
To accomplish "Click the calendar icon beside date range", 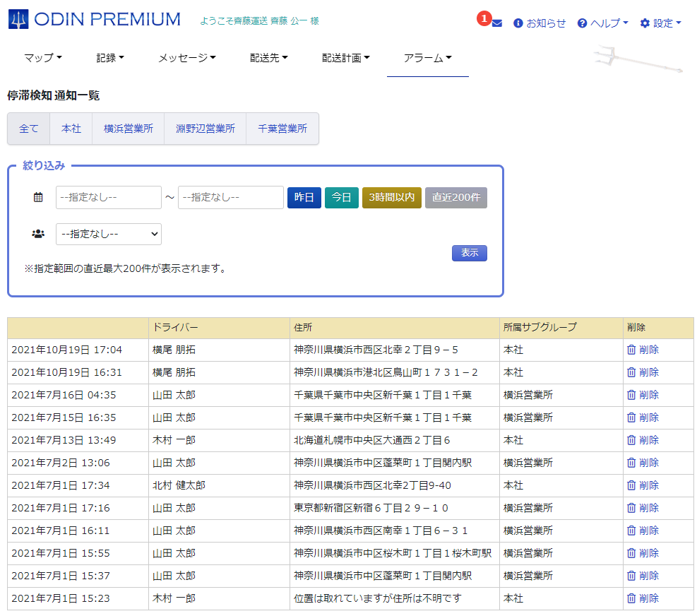I will [38, 198].
